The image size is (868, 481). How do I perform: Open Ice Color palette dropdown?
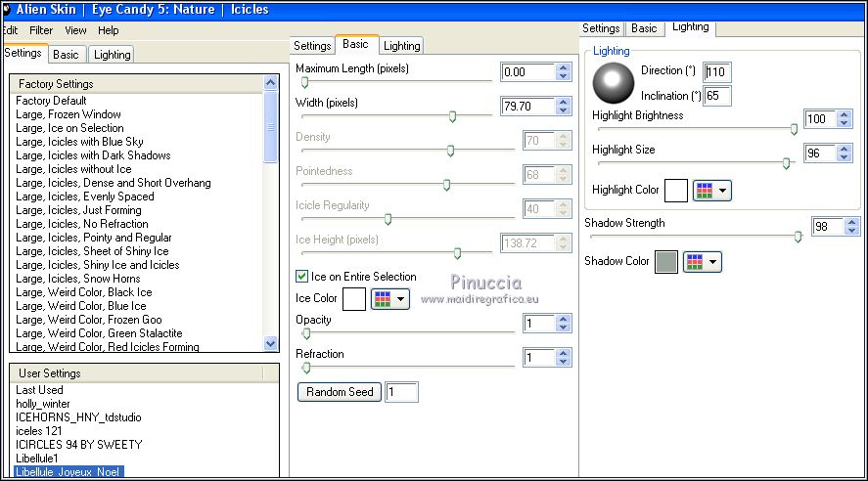(x=389, y=299)
